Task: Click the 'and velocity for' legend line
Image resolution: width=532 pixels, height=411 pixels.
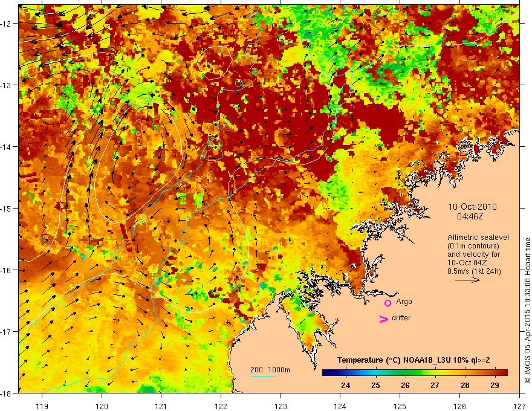Action: pyautogui.click(x=473, y=254)
